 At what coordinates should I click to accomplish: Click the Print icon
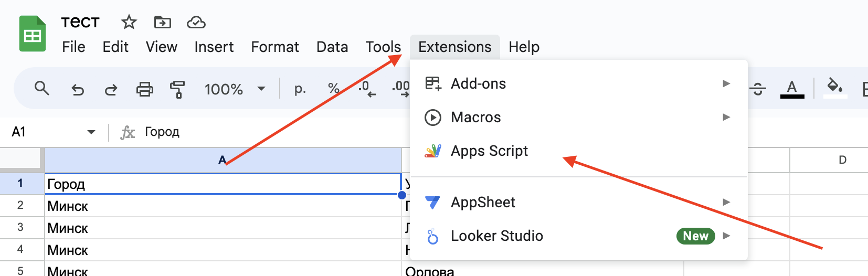145,89
